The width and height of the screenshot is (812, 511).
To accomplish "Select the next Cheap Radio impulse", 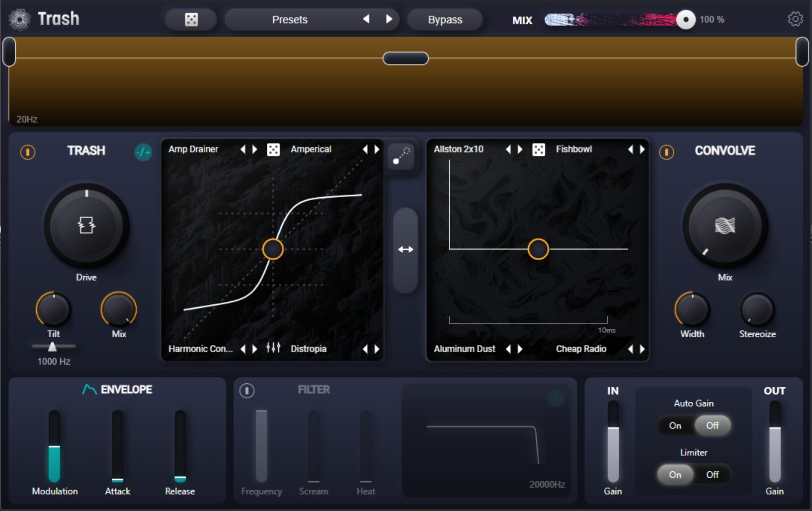I will (x=642, y=349).
